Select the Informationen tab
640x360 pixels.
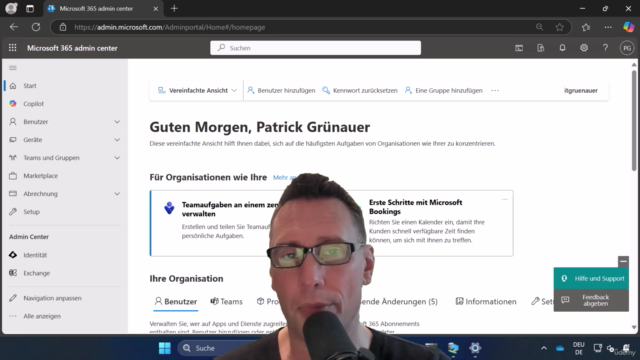[486, 302]
